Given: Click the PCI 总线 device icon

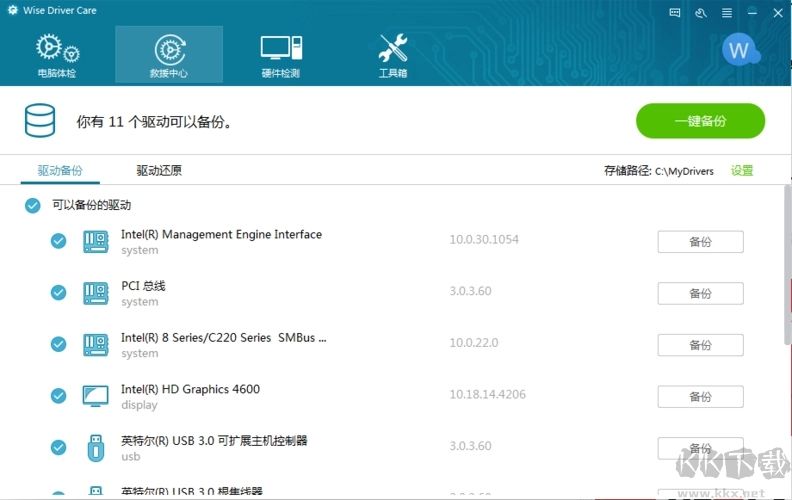Looking at the screenshot, I should coord(95,293).
